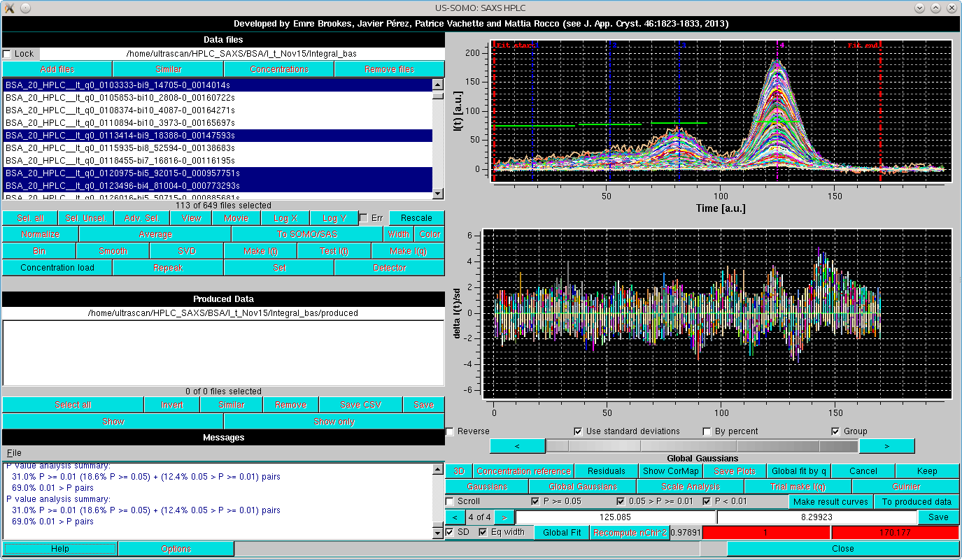Click the Movie button
The image size is (962, 560).
[236, 218]
